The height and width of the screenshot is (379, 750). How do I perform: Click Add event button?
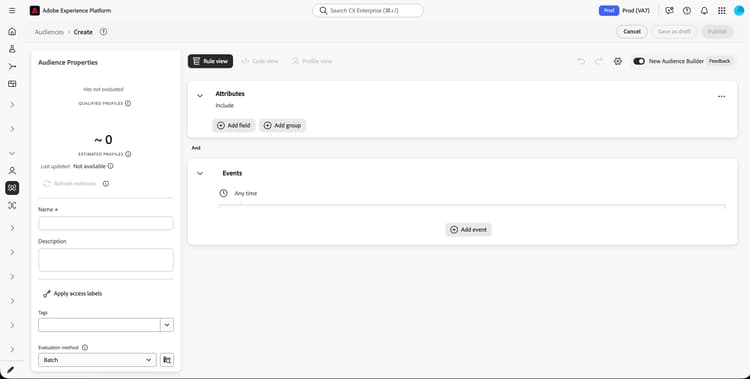pos(468,230)
